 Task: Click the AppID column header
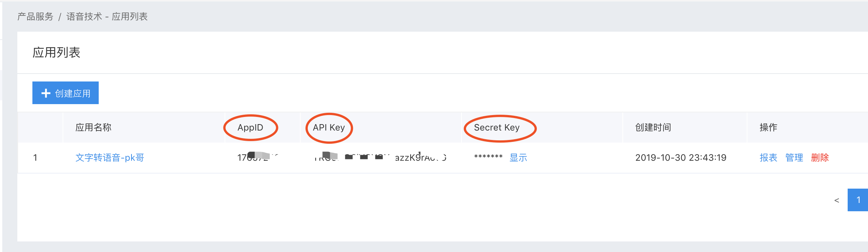click(x=250, y=128)
